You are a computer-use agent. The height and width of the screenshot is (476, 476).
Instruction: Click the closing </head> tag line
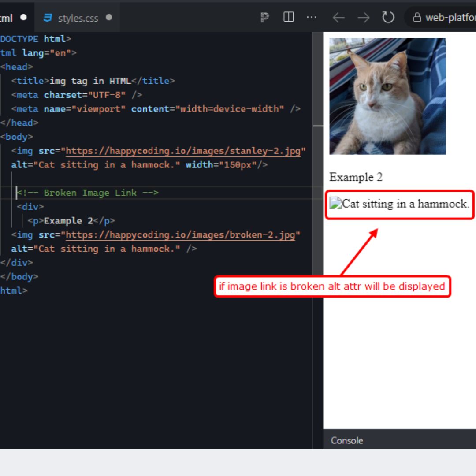pos(19,123)
